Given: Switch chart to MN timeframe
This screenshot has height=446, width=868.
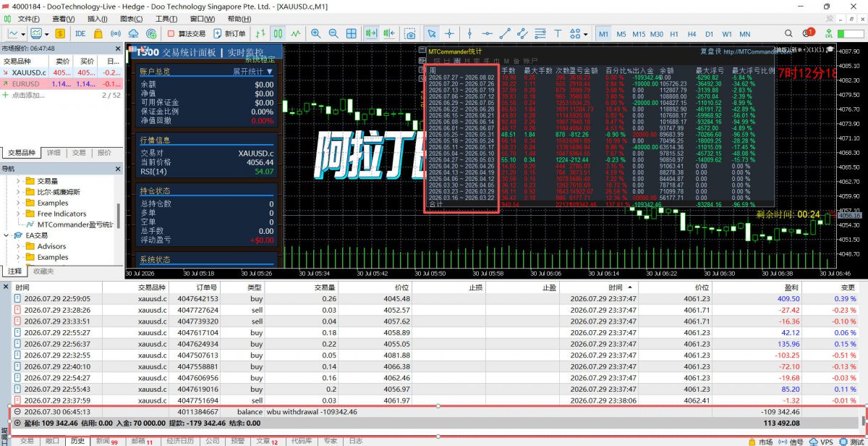Looking at the screenshot, I should (x=744, y=34).
